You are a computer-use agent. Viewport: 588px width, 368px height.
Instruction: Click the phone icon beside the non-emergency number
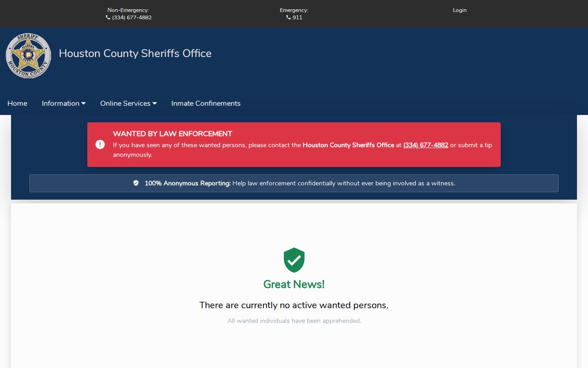(x=108, y=17)
